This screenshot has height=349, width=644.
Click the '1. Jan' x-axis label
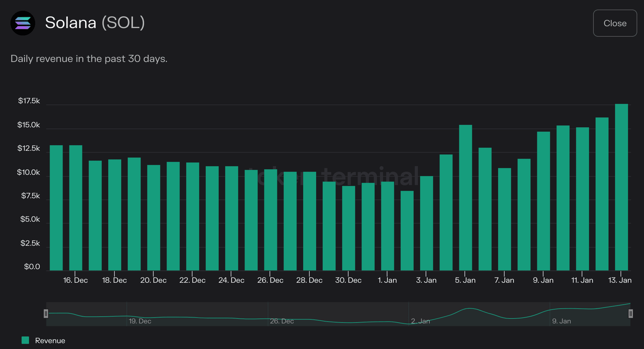pyautogui.click(x=387, y=280)
